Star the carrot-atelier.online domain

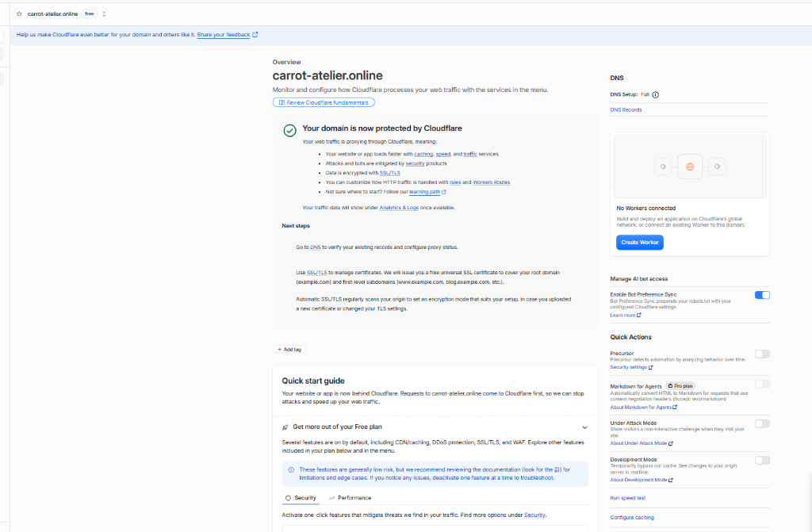[19, 14]
